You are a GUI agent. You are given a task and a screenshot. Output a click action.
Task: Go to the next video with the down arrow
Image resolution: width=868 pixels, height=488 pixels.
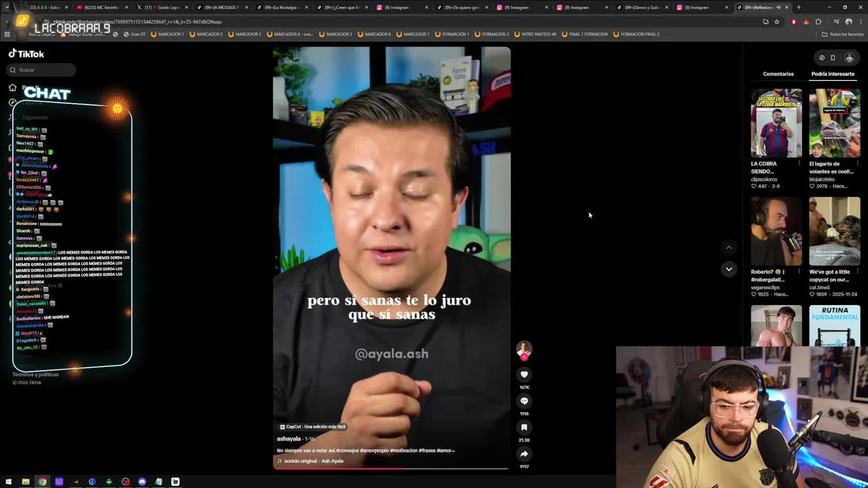coord(729,269)
